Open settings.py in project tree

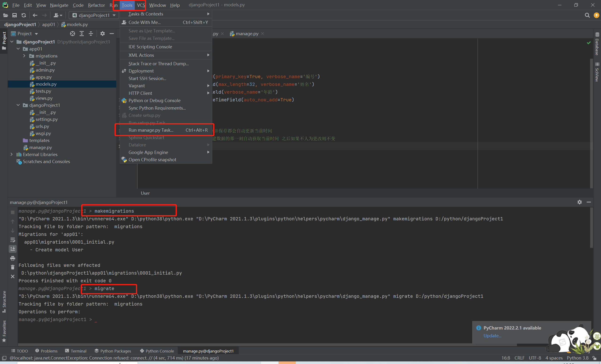tap(46, 119)
